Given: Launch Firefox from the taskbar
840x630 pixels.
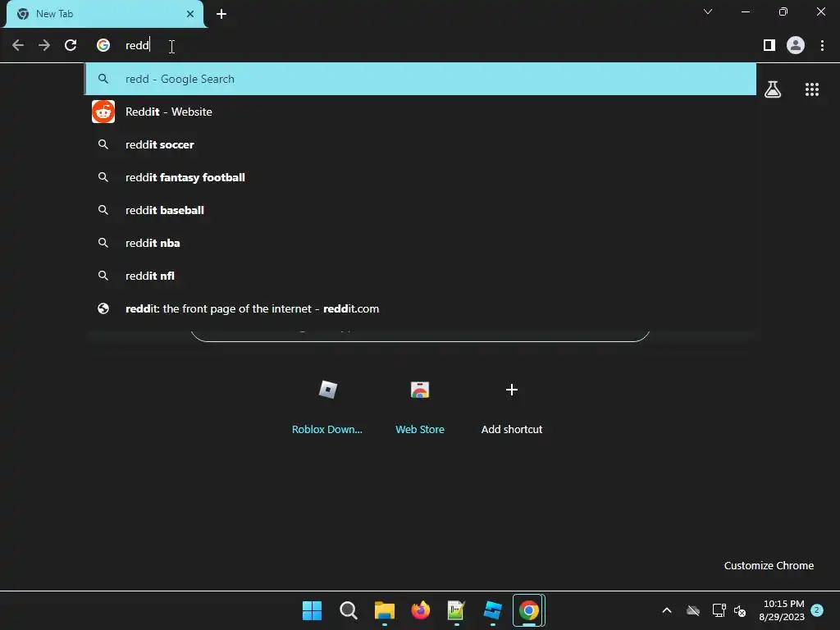Looking at the screenshot, I should (x=421, y=610).
